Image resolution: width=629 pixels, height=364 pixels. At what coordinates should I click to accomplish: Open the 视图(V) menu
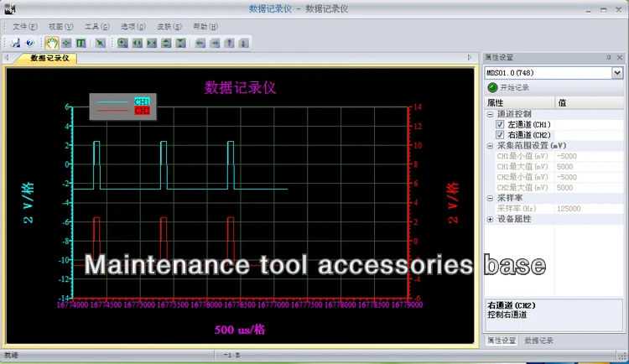point(60,27)
